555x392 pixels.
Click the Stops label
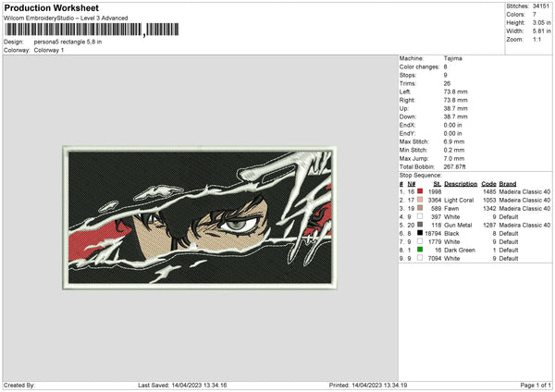click(407, 75)
